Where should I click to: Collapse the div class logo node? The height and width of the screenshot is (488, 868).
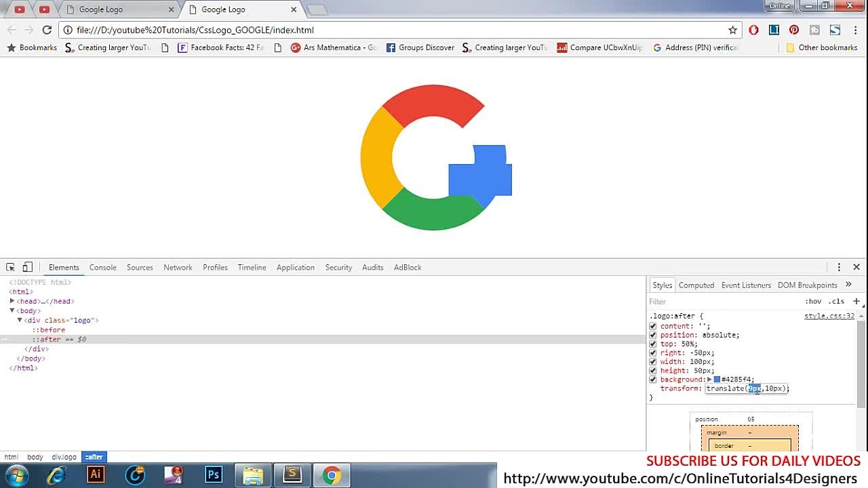click(20, 320)
